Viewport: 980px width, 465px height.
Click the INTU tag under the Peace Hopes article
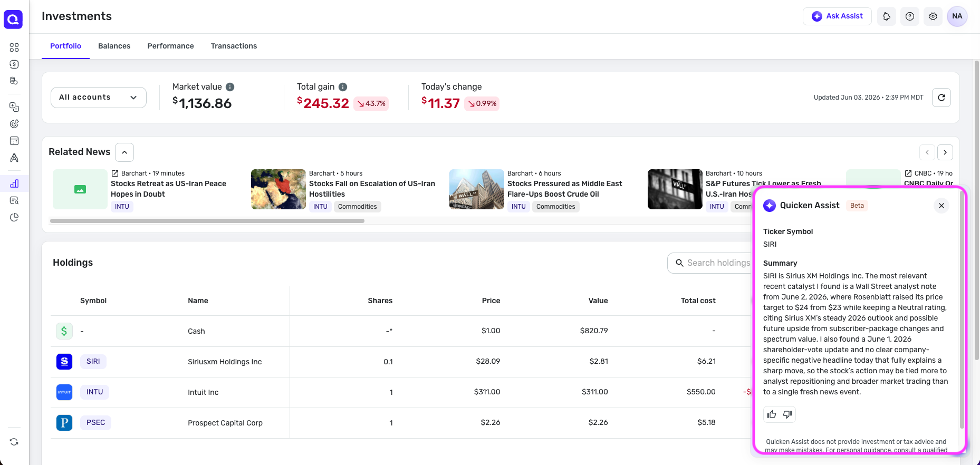pyautogui.click(x=122, y=207)
